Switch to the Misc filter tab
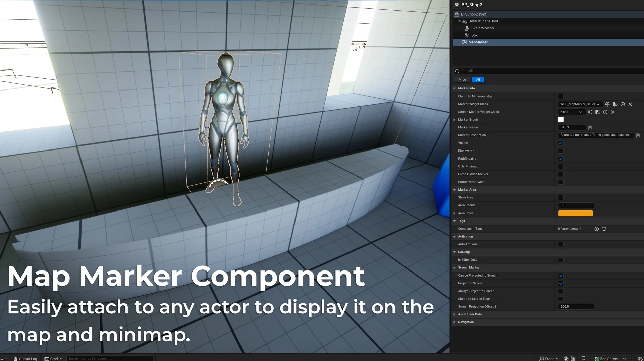Viewport: 644px width, 361px height. (462, 80)
